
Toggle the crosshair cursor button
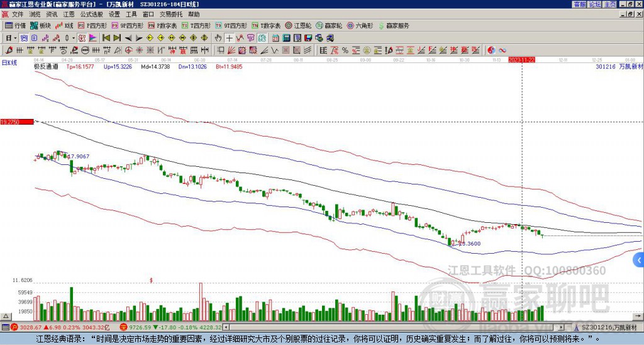[229, 38]
